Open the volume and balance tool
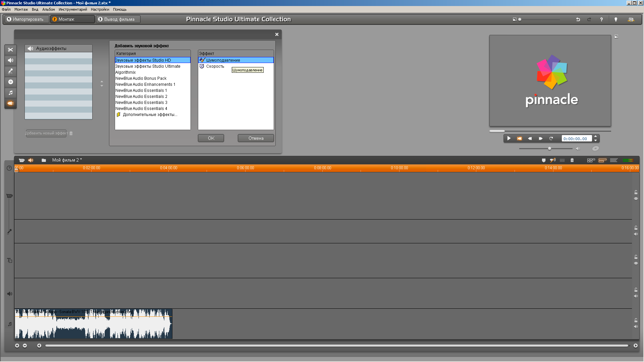 point(10,60)
